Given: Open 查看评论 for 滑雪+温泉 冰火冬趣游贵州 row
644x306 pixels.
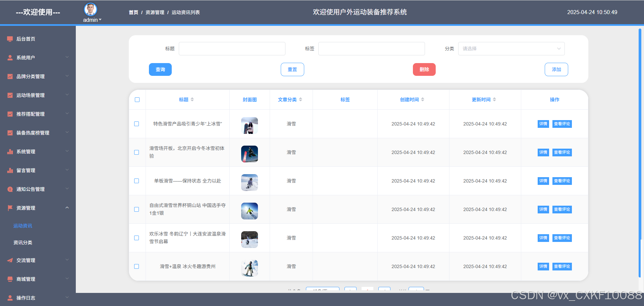Looking at the screenshot, I should (x=562, y=266).
